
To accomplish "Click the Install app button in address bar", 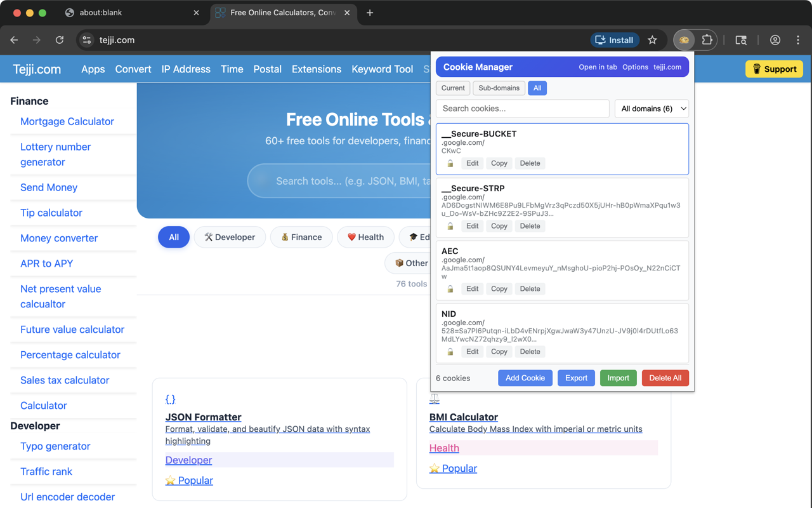I will (614, 40).
